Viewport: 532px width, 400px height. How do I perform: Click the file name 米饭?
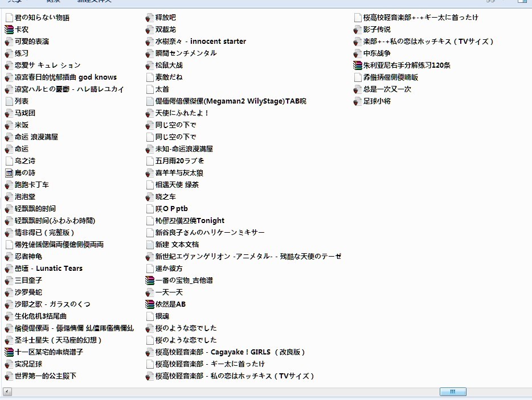coord(22,125)
